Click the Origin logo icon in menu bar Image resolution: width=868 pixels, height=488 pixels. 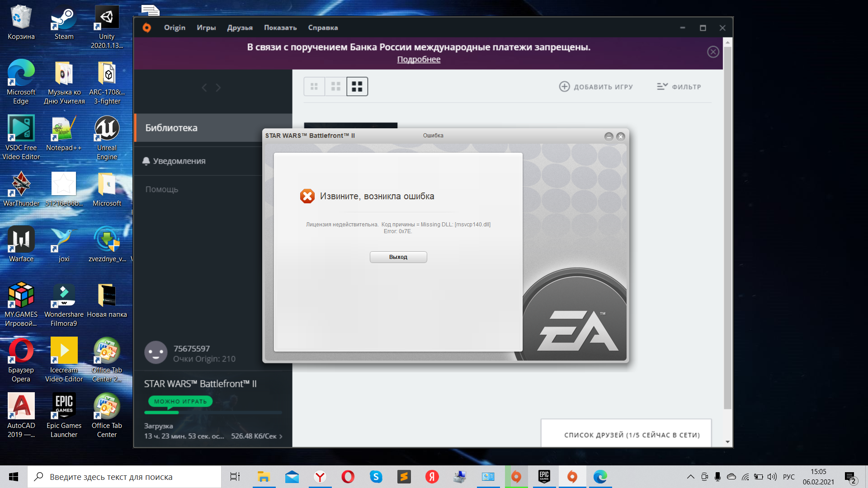point(147,28)
